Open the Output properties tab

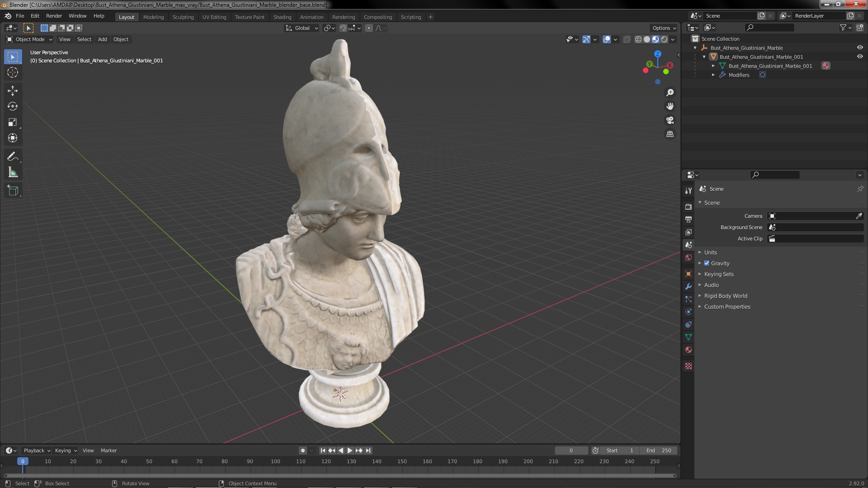[x=688, y=219]
